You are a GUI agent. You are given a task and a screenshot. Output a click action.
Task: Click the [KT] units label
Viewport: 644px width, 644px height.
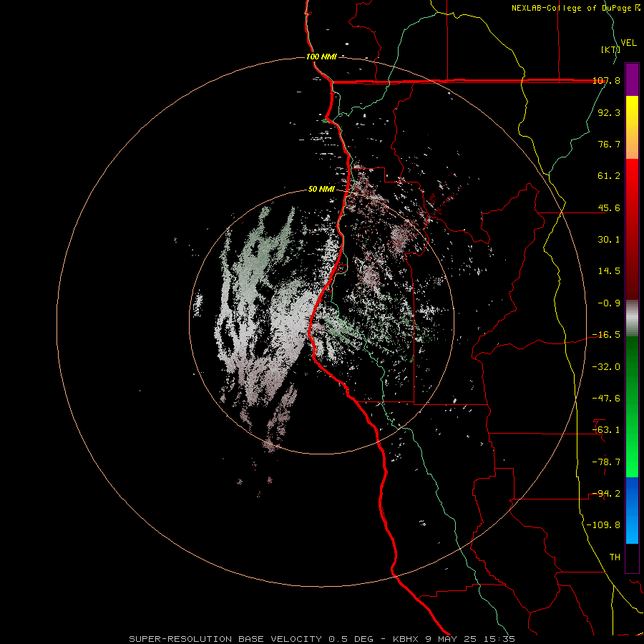(x=610, y=49)
